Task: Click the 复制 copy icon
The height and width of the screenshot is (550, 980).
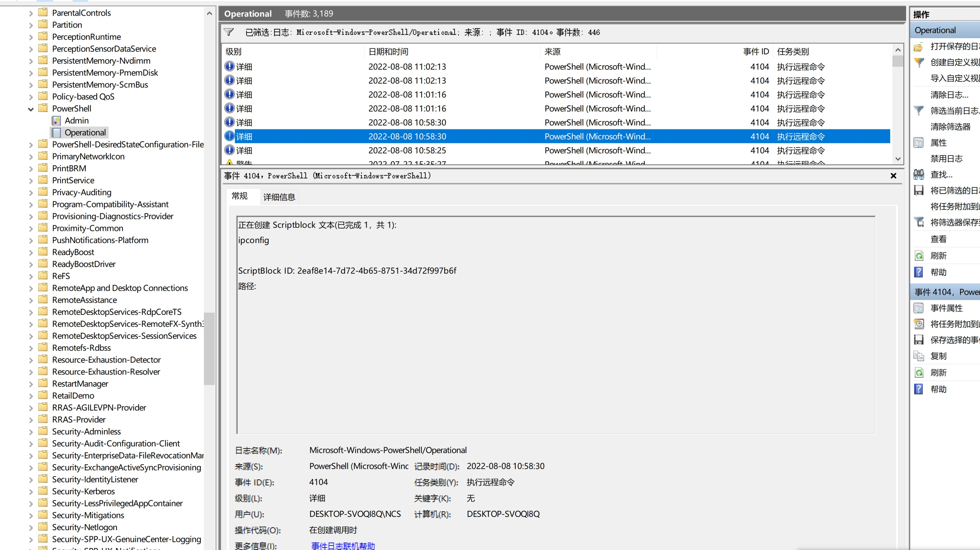Action: (918, 356)
